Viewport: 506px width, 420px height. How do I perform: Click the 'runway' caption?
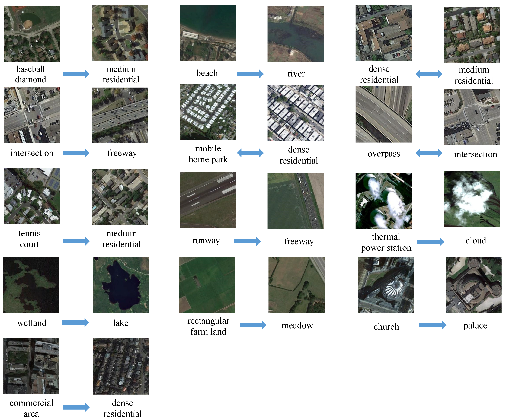click(x=206, y=241)
